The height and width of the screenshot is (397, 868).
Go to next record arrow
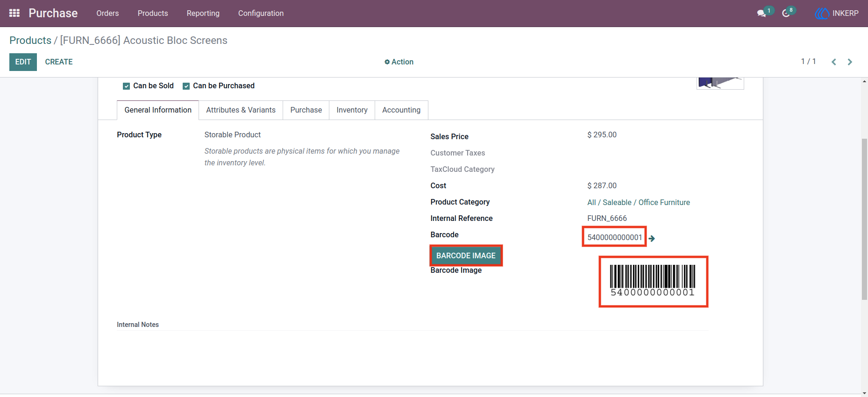coord(850,62)
